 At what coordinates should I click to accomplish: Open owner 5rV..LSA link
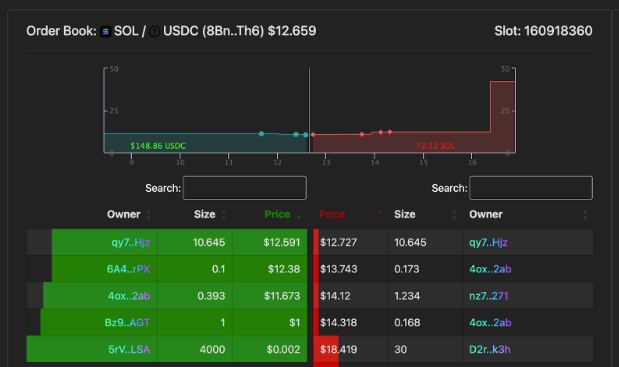129,350
